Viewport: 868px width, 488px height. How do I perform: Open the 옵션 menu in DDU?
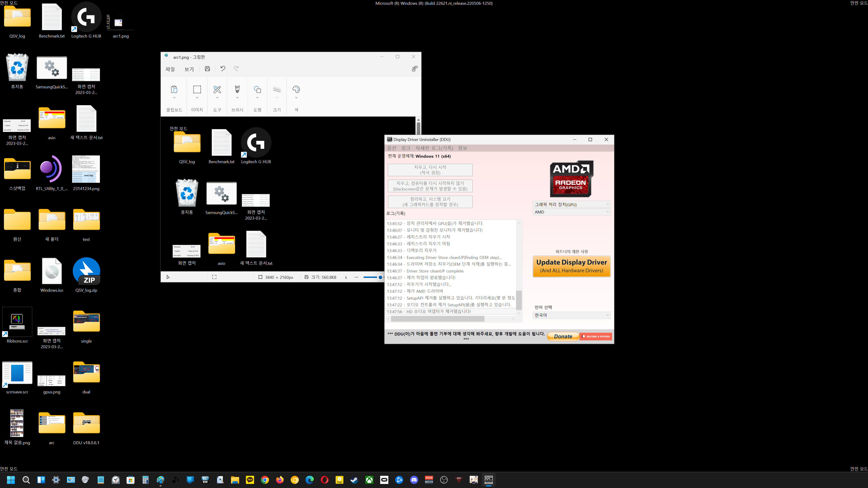pos(391,148)
